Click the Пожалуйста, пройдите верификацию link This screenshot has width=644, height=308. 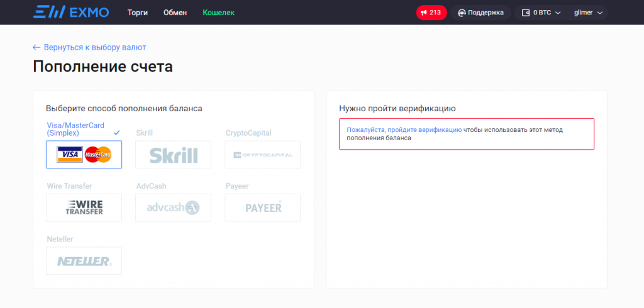coord(404,129)
